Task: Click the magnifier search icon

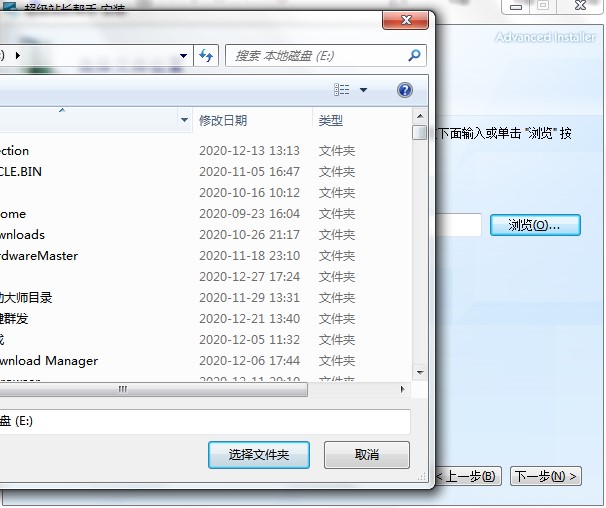Action: pos(414,56)
